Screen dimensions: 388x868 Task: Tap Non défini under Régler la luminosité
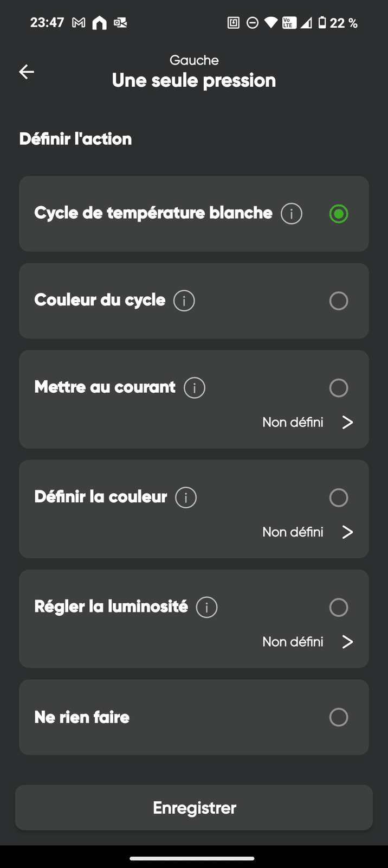293,642
